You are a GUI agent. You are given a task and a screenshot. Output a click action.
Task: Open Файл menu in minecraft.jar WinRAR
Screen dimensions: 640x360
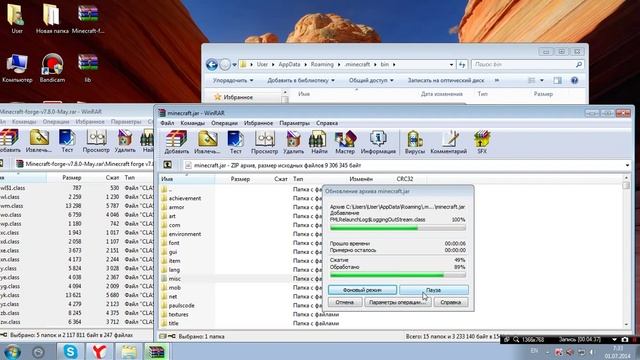tap(167, 123)
